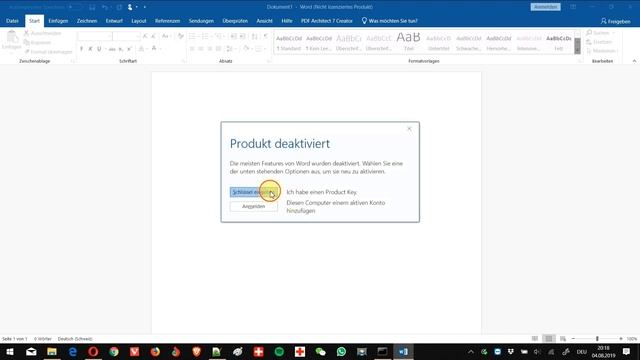640x360 pixels.
Task: Click the 'Was möchten Sie tun?' search box
Action: (390, 21)
